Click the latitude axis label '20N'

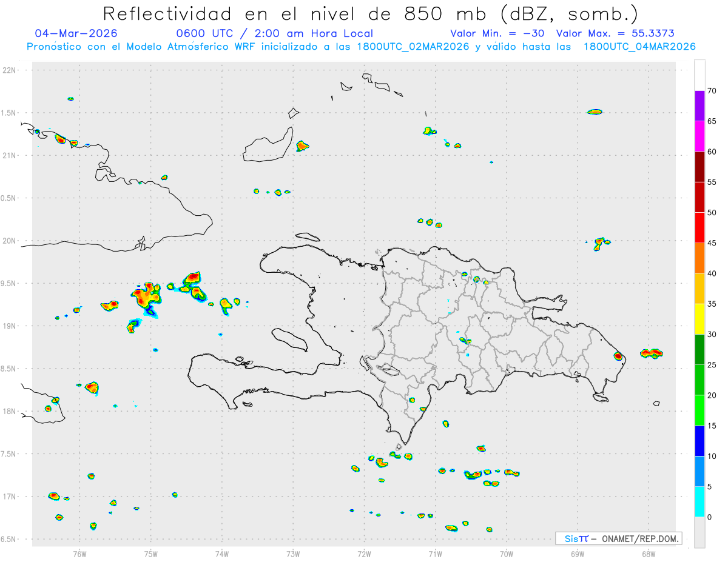[10, 241]
